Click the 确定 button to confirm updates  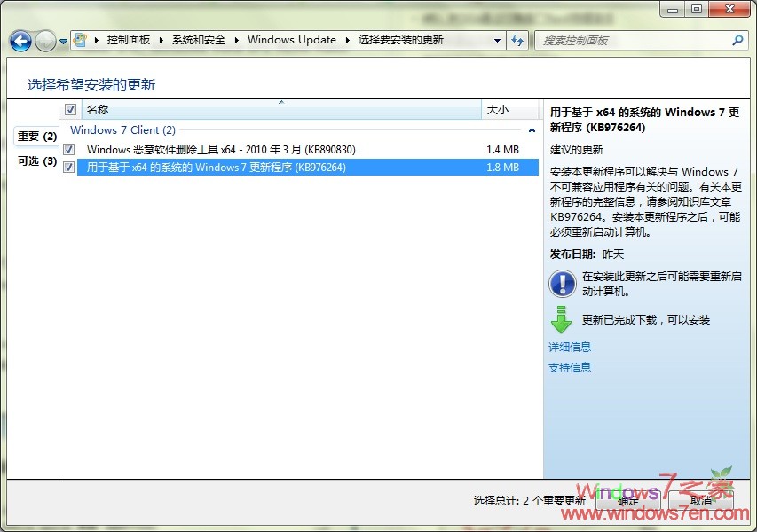(627, 500)
